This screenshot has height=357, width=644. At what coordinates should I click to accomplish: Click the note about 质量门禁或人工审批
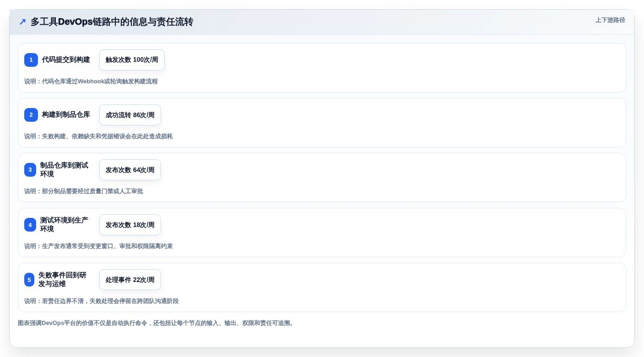pyautogui.click(x=84, y=191)
